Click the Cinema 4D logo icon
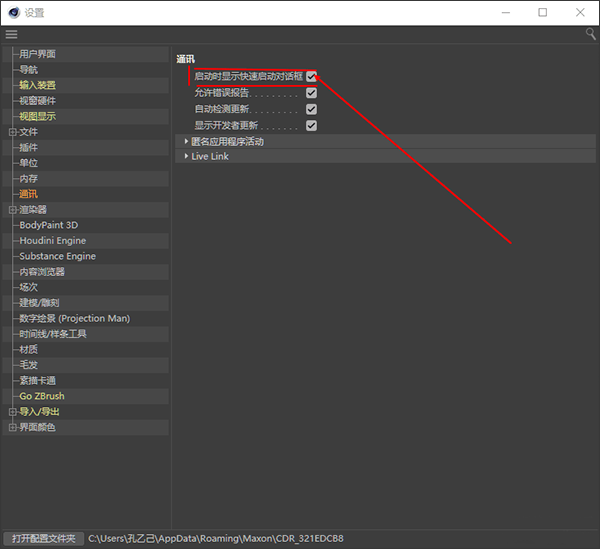Screen dimensions: 600x549 coord(14,13)
